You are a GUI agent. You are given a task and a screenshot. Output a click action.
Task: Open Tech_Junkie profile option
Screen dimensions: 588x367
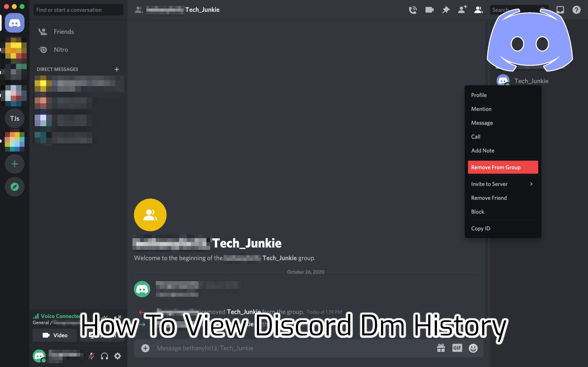pos(479,95)
